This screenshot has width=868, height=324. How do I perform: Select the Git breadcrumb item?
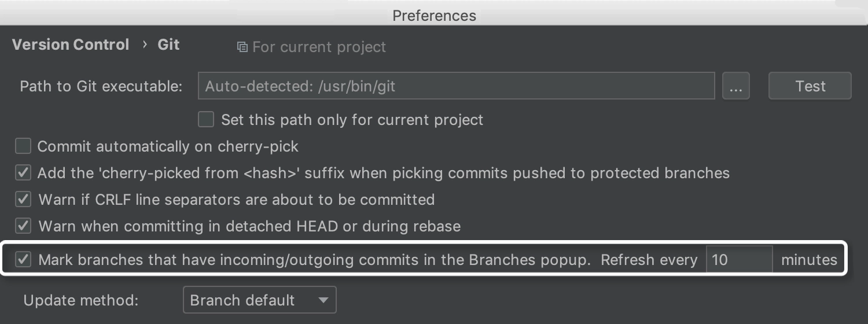point(168,45)
